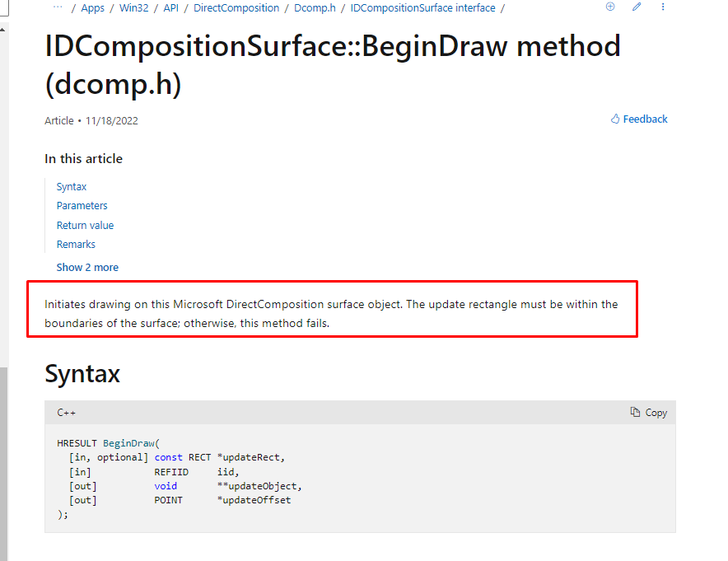The width and height of the screenshot is (728, 561).
Task: Click the vertical scrollbar thumb on the left
Action: (3, 464)
